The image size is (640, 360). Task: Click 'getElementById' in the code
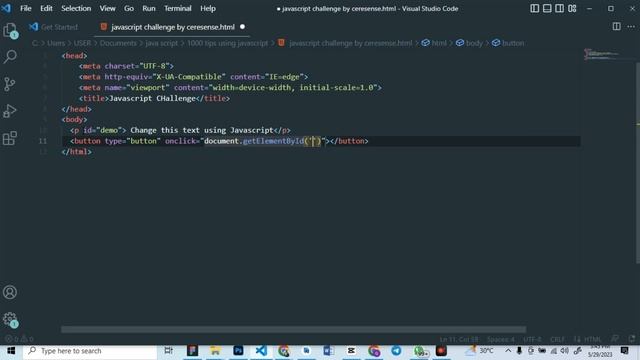click(273, 141)
